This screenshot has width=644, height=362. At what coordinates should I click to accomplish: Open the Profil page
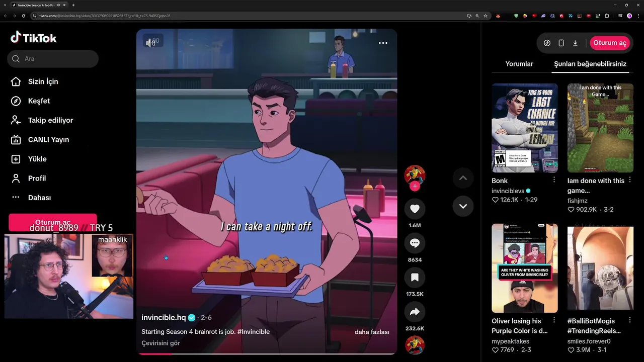click(x=28, y=178)
